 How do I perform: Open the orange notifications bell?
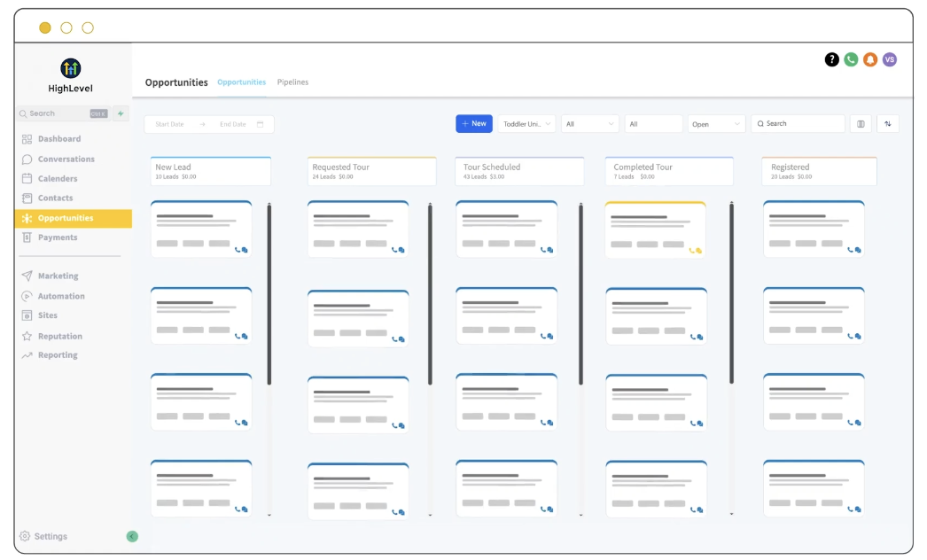tap(870, 59)
